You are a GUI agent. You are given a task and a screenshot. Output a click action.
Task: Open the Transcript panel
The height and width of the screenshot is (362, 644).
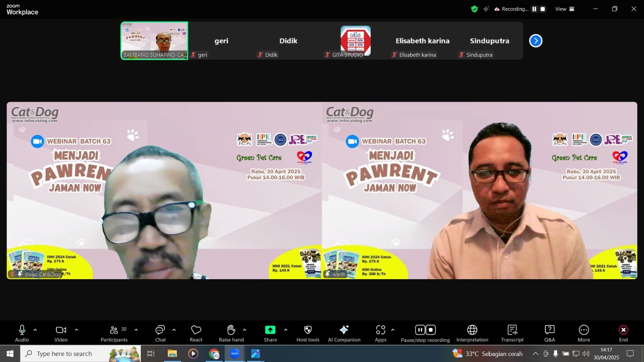[512, 333]
